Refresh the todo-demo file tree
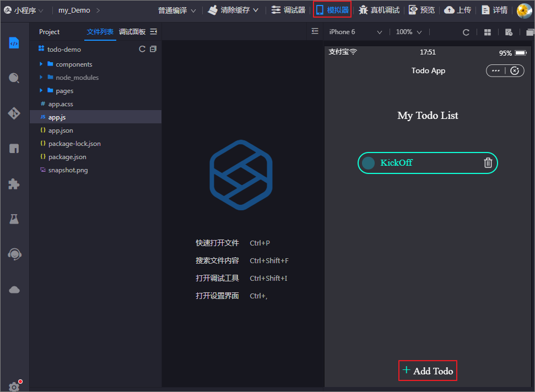Screen dimensions: 535x392 tap(142, 49)
